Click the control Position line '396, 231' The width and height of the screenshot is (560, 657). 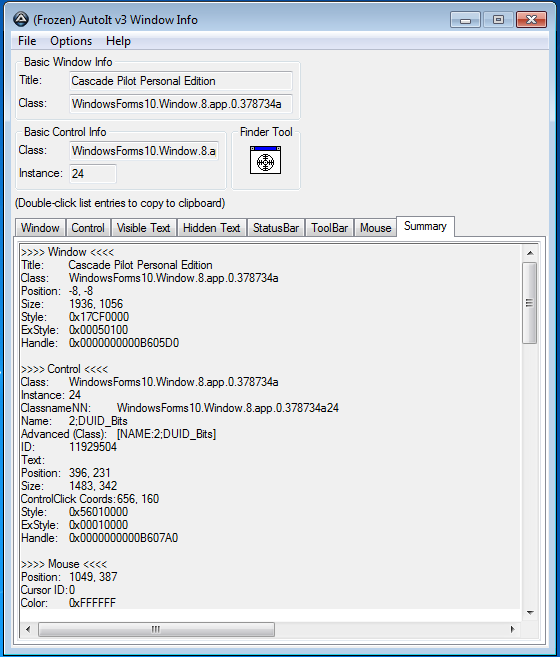pyautogui.click(x=66, y=473)
